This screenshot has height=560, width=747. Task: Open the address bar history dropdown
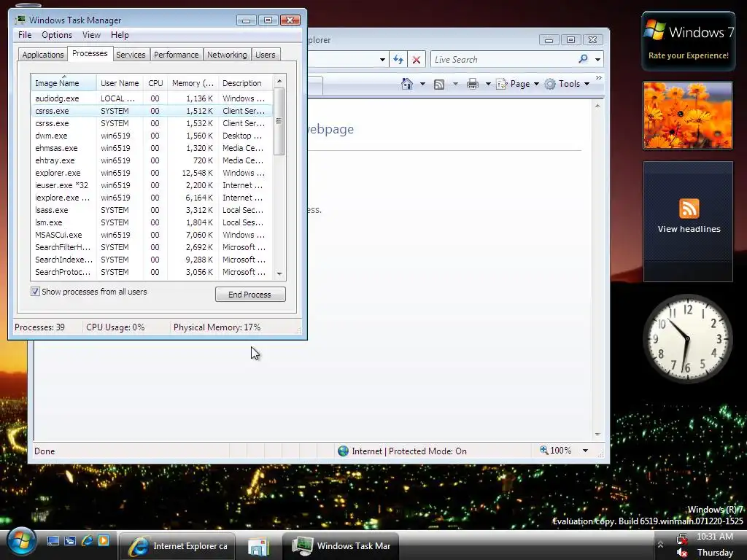point(382,60)
